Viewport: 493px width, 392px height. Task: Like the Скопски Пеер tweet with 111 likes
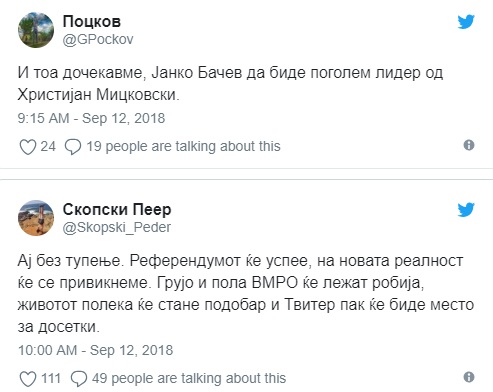pyautogui.click(x=28, y=379)
